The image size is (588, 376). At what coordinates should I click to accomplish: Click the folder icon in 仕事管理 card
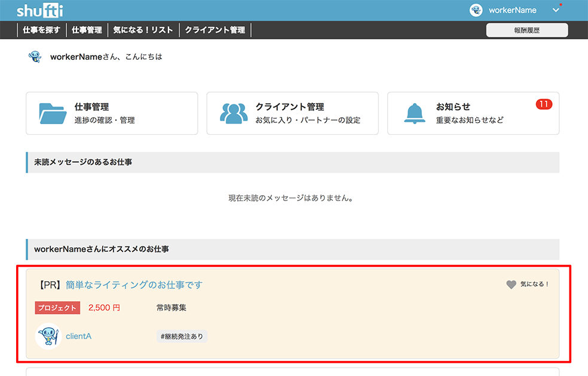[x=53, y=113]
